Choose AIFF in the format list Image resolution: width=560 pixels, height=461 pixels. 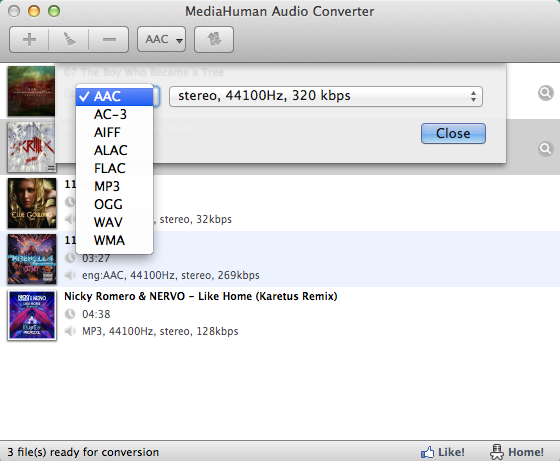point(115,132)
